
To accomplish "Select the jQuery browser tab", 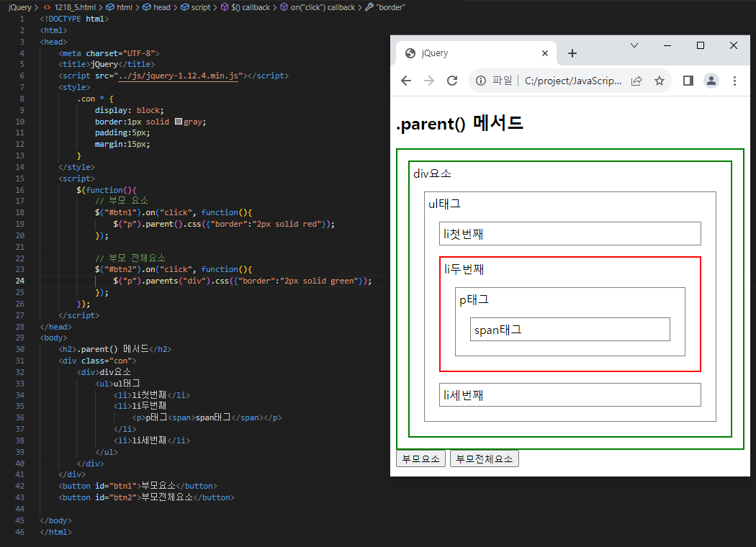I will tap(476, 53).
